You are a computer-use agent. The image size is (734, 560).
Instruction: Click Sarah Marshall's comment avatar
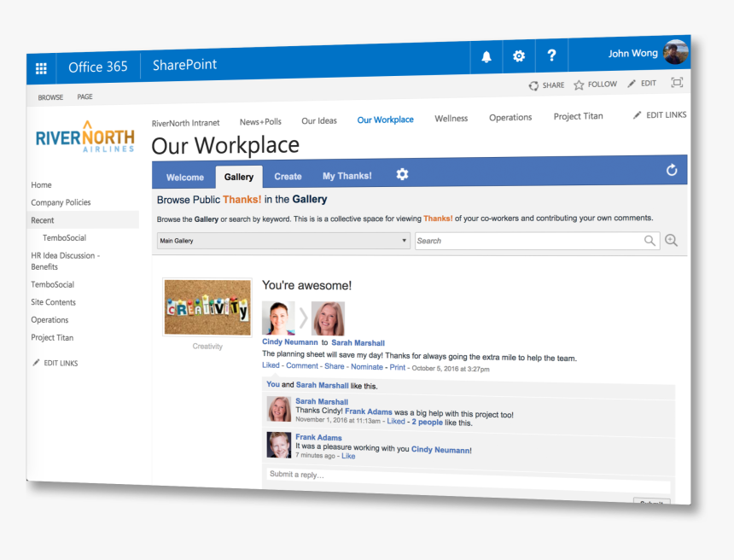click(279, 409)
